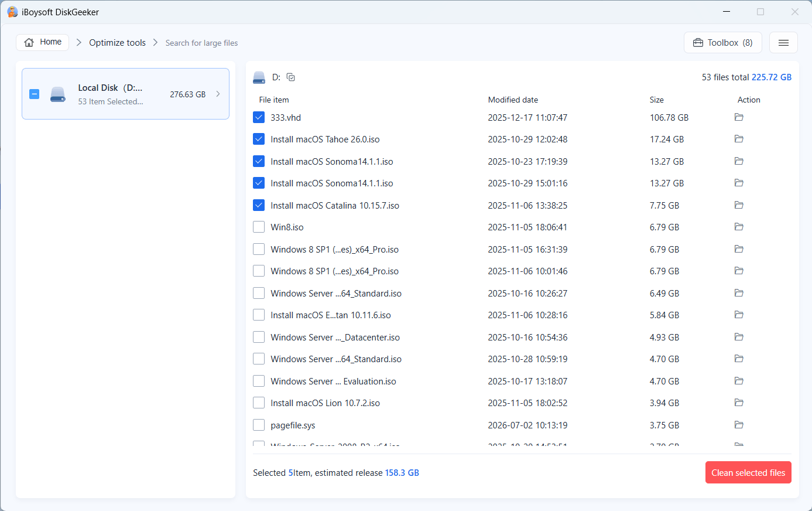Click the Local Disk drive icon in sidebar
812x511 pixels.
pyautogui.click(x=58, y=94)
